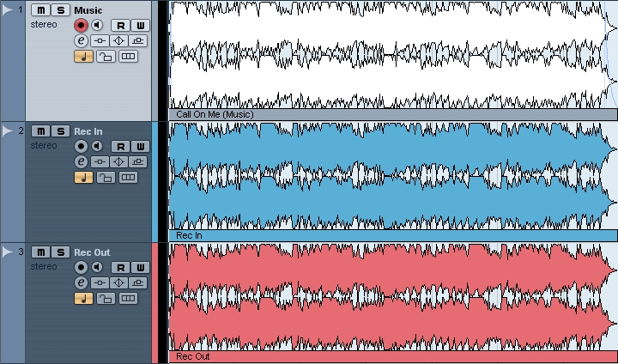Solo the Music track
The height and width of the screenshot is (364, 618).
(x=60, y=9)
